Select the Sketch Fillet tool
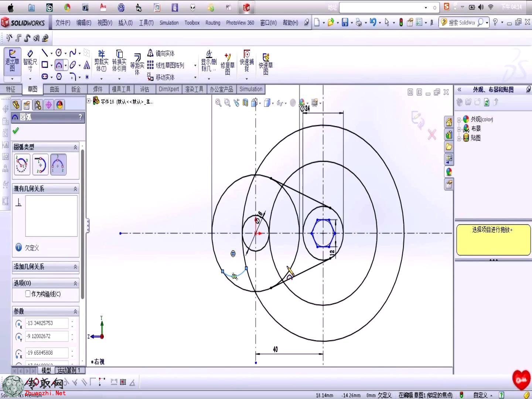Image resolution: width=532 pixels, height=399 pixels. pyautogui.click(x=73, y=76)
